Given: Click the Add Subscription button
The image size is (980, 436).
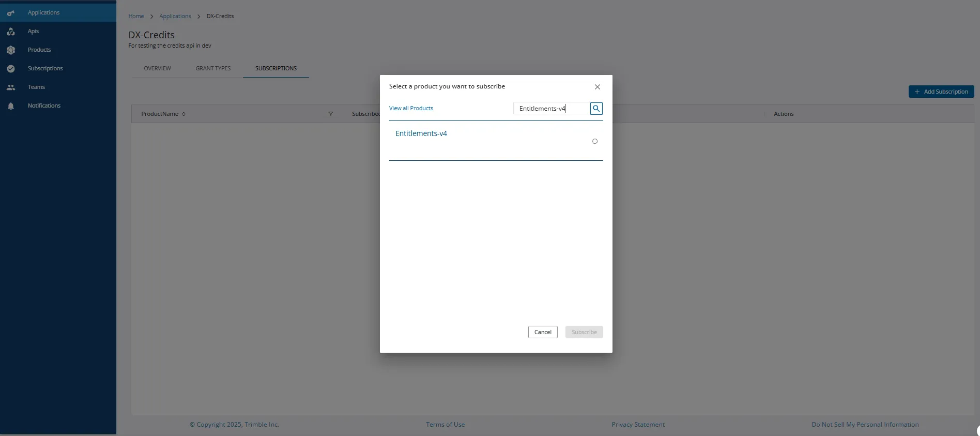Looking at the screenshot, I should (x=941, y=92).
